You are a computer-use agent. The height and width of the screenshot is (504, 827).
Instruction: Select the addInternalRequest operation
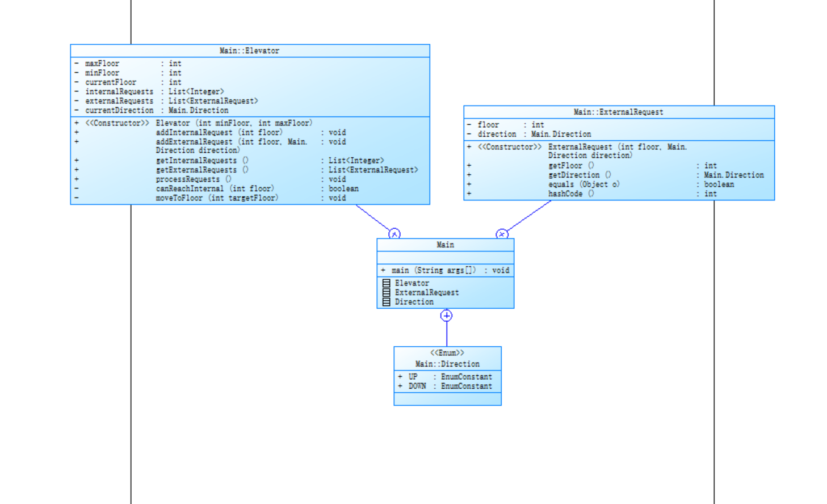click(210, 133)
